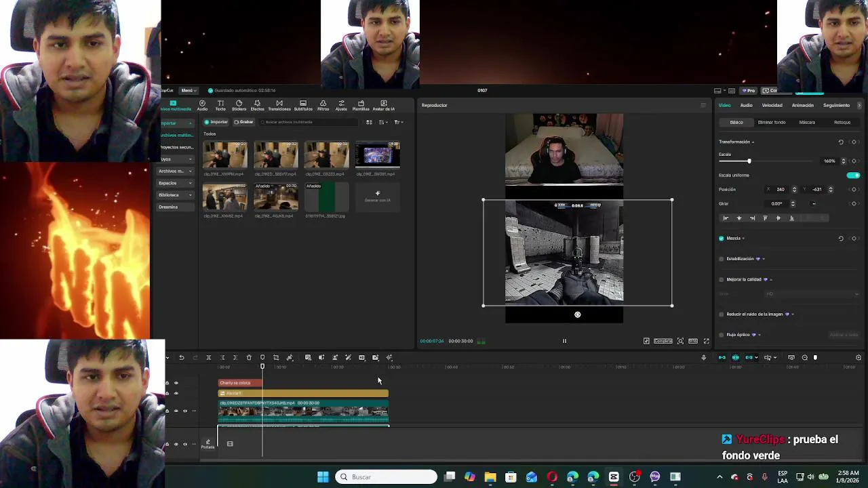Open the Plantillas panel

coord(361,105)
